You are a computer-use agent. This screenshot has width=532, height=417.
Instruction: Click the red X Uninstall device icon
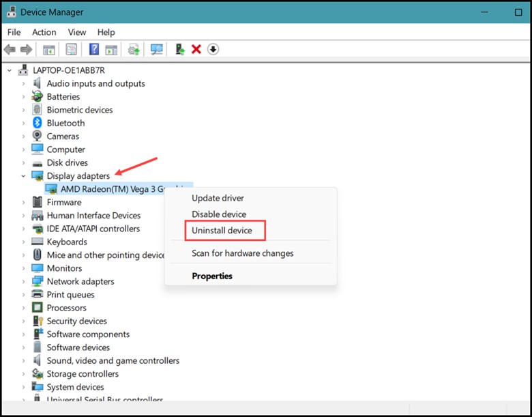click(x=196, y=50)
